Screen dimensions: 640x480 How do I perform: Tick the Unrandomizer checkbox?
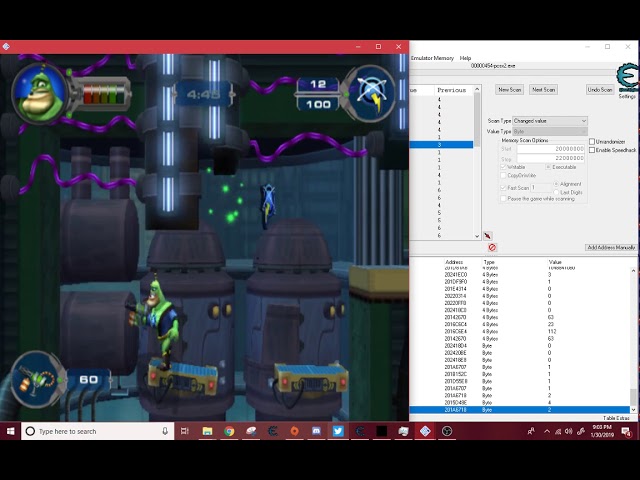592,141
